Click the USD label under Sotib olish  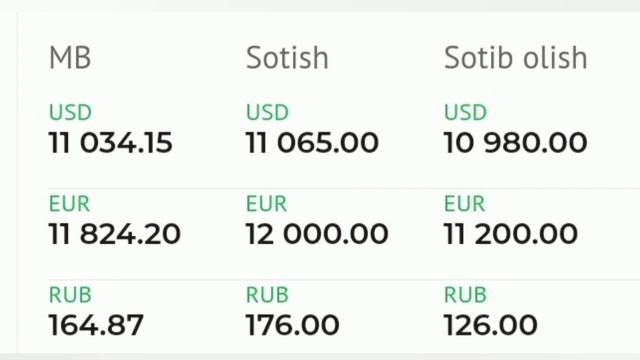point(465,112)
